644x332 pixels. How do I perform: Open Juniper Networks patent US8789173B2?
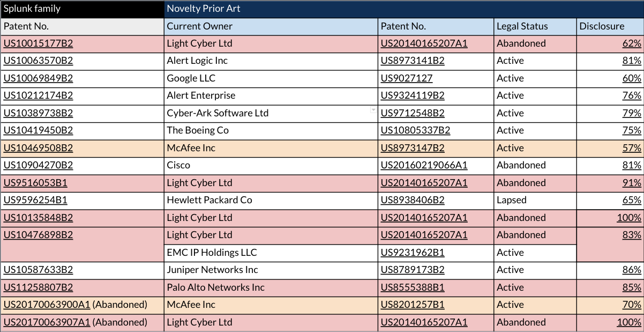coord(413,270)
